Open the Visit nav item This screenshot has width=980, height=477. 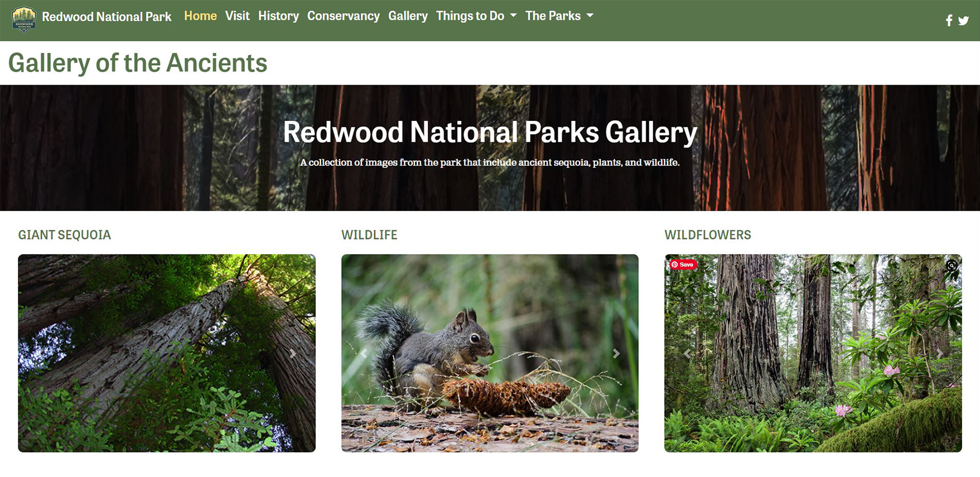[x=238, y=16]
